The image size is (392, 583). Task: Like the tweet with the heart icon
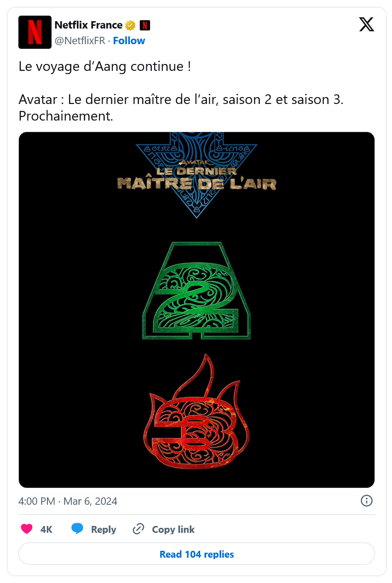27,529
